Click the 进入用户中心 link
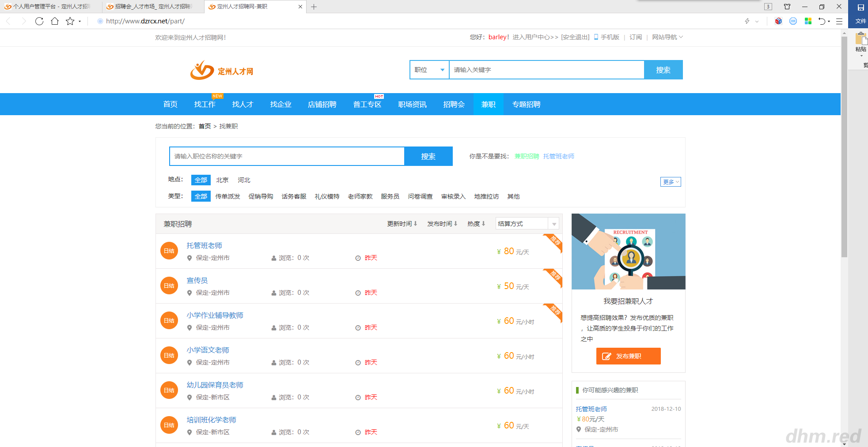This screenshot has width=868, height=447. (535, 37)
